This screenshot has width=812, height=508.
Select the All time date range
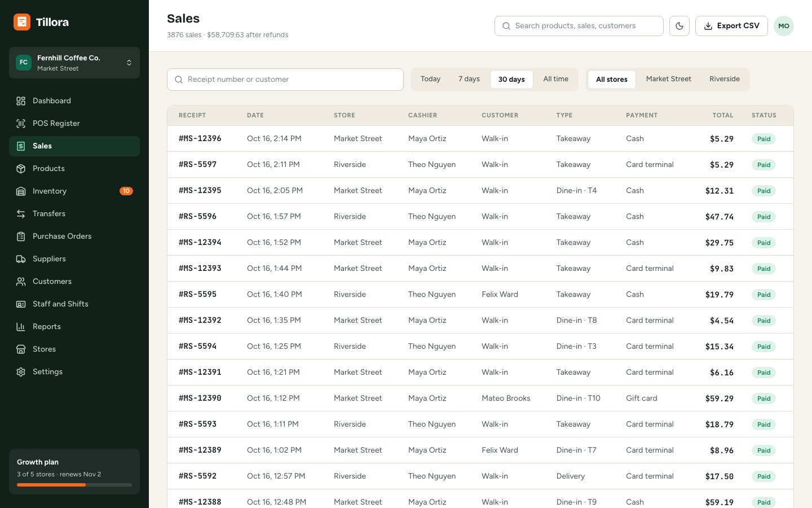[556, 80]
